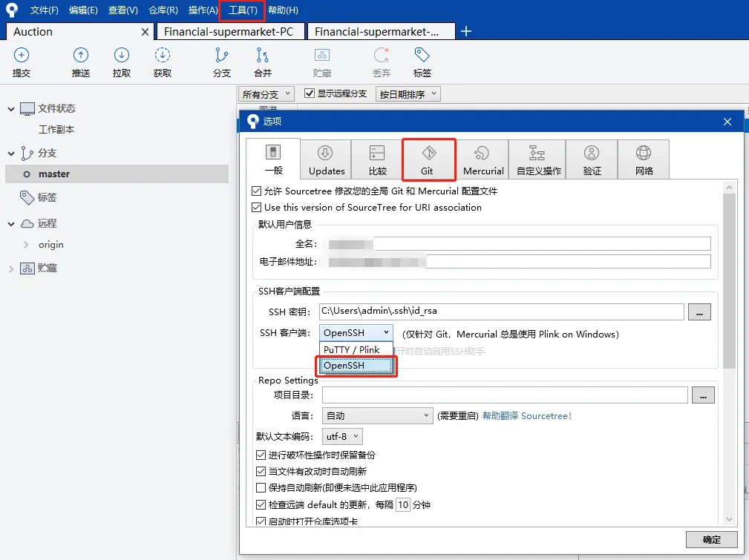Click the Commit (提交) toolbar icon

click(21, 55)
